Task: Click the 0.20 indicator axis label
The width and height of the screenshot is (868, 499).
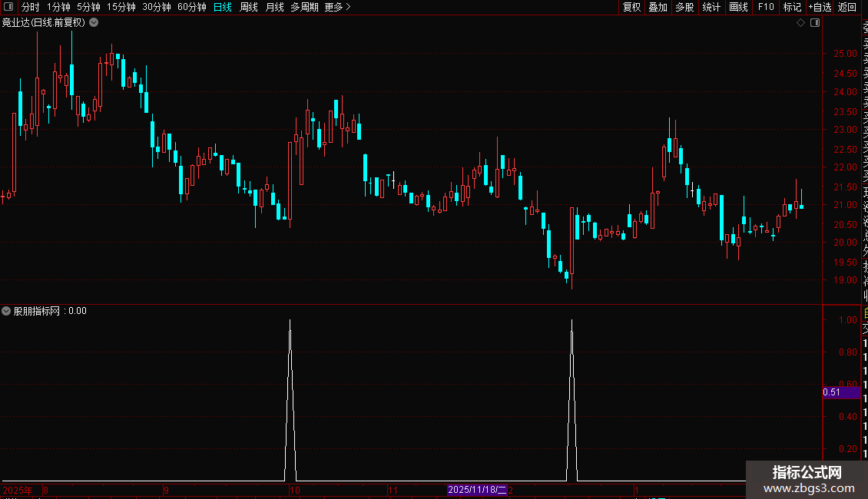Action: pos(848,448)
